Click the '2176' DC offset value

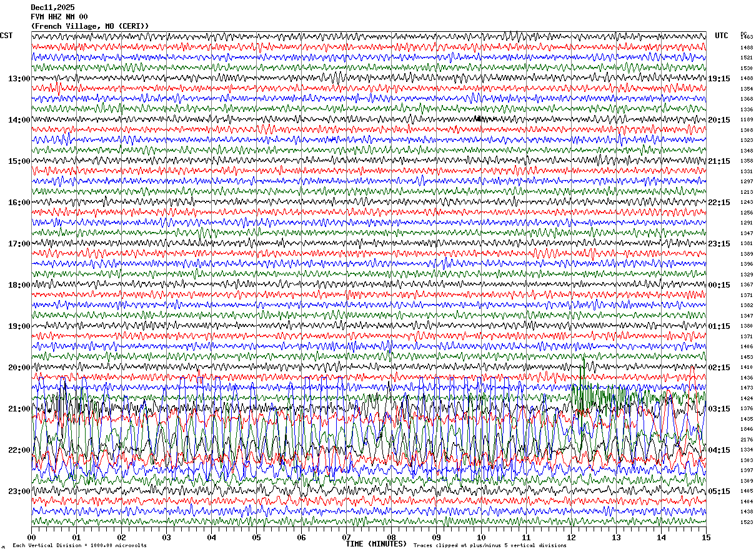747,440
